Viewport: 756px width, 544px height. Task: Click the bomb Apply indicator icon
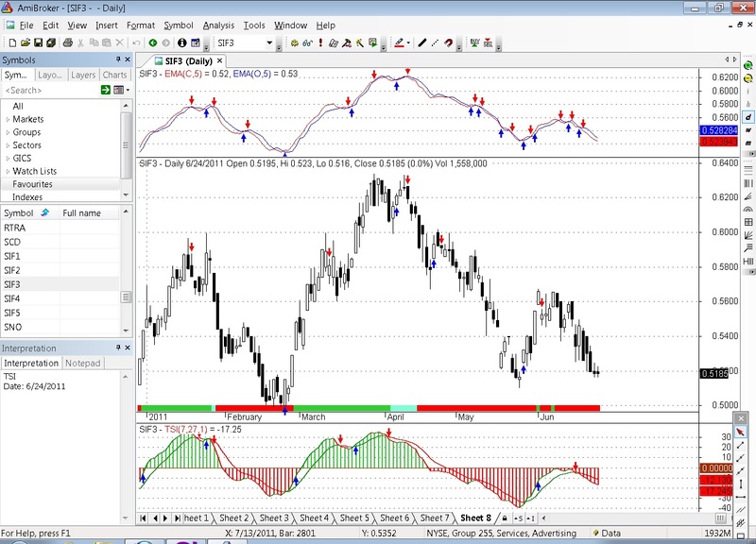[295, 42]
